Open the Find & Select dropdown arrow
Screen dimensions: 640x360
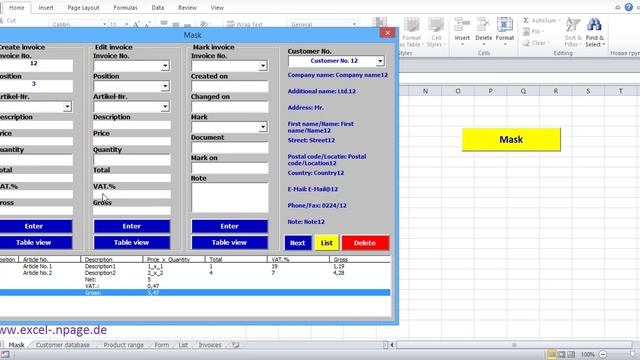click(603, 44)
